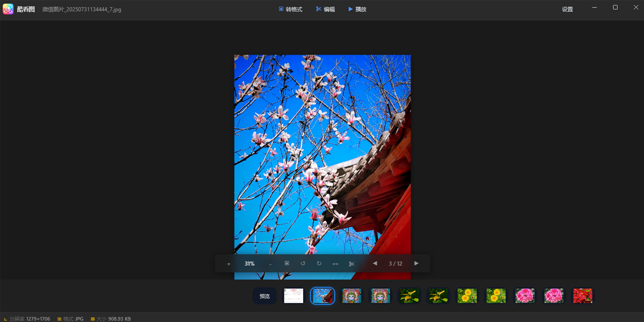
Task: Click the 预览 preview button
Action: (x=265, y=296)
